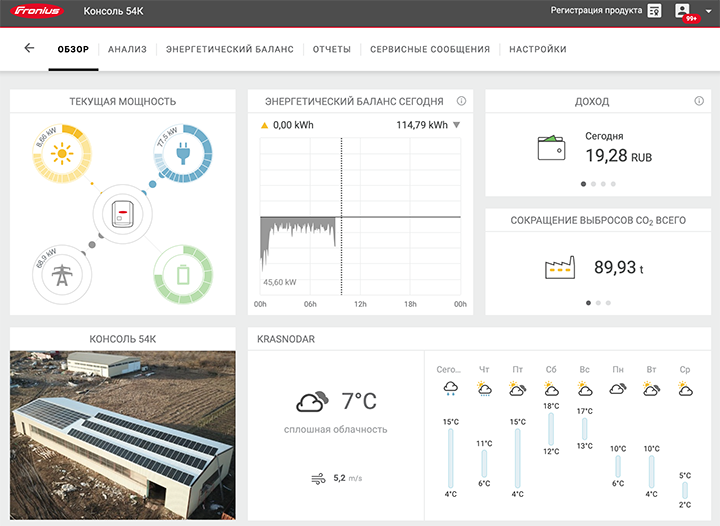Click today's rain forecast icon
720x526 pixels.
tap(450, 388)
